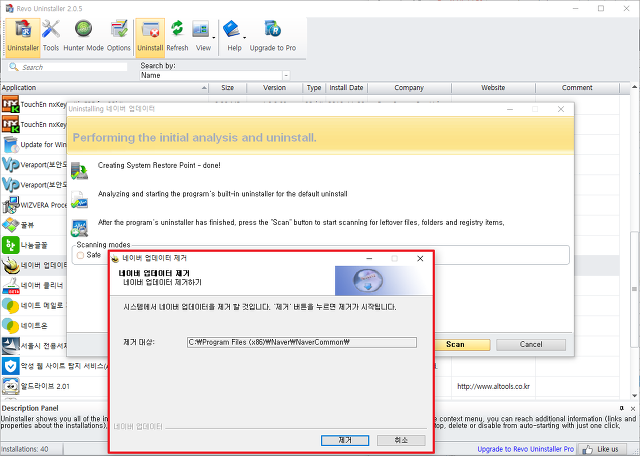Click the Revo Uninstaller title bar icon
The height and width of the screenshot is (456, 640).
pos(9,8)
